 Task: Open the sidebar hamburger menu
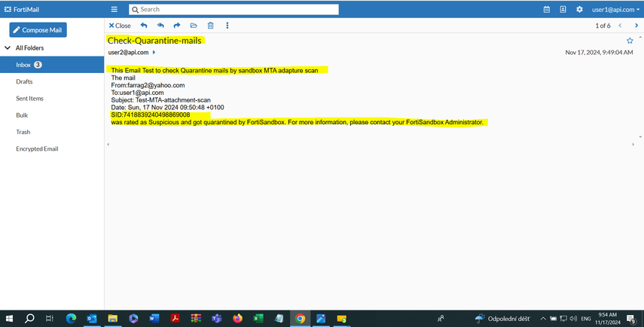pos(114,10)
